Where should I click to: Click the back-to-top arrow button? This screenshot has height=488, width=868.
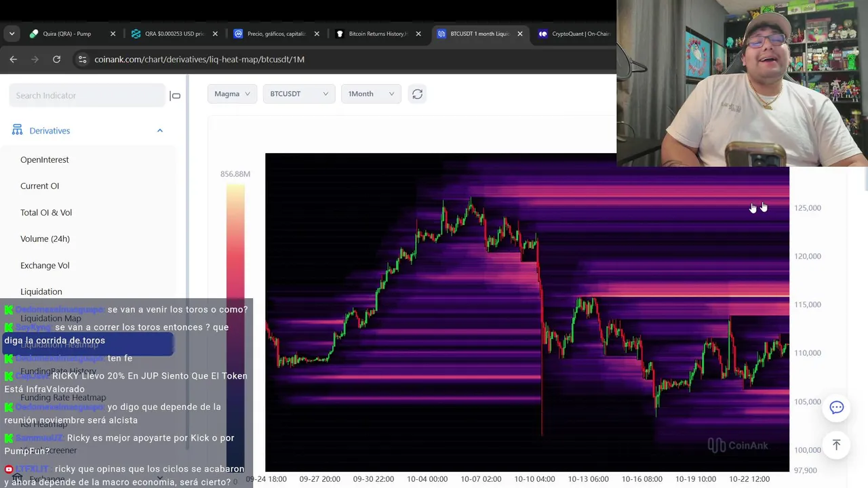(837, 445)
